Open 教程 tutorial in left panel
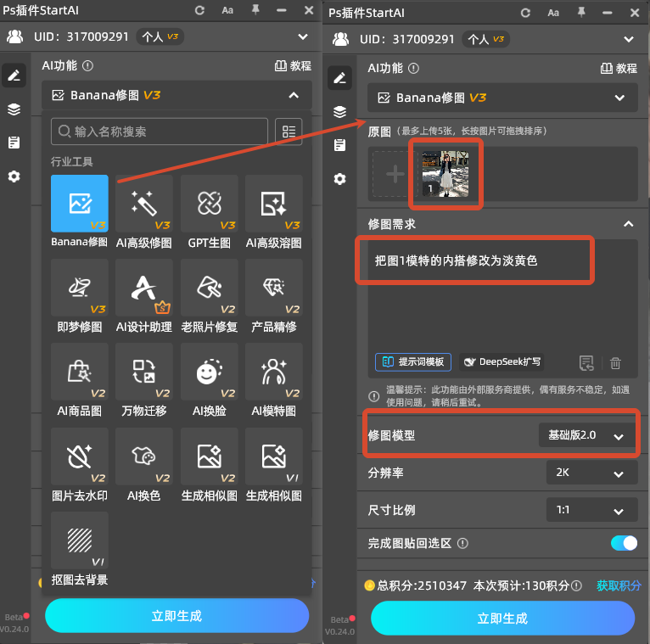 point(293,66)
